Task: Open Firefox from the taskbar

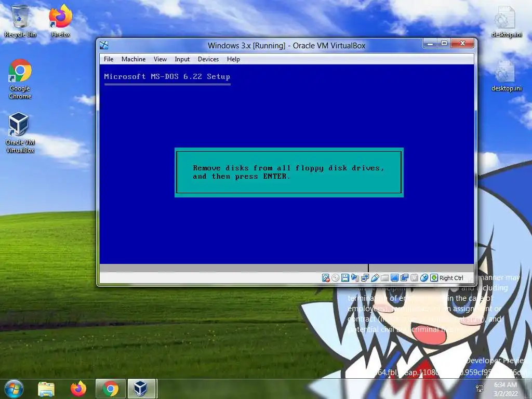Action: [x=78, y=389]
